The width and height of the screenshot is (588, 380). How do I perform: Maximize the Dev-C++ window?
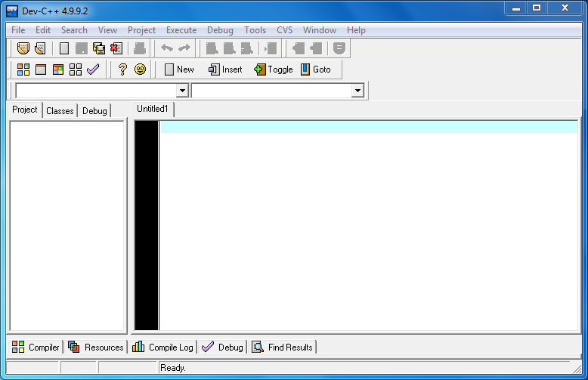[537, 8]
